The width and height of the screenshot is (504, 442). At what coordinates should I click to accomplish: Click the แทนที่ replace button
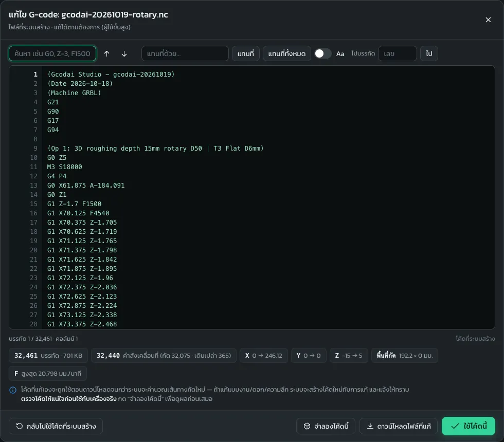(x=246, y=53)
